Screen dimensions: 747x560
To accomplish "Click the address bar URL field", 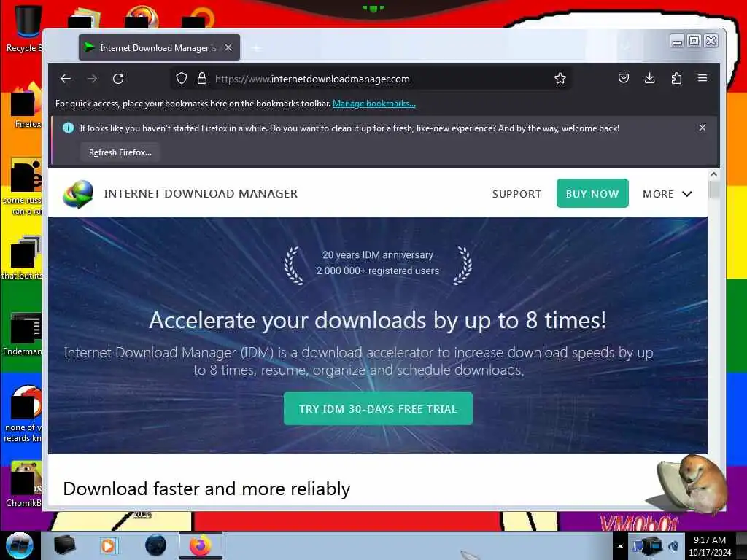I will pos(371,79).
